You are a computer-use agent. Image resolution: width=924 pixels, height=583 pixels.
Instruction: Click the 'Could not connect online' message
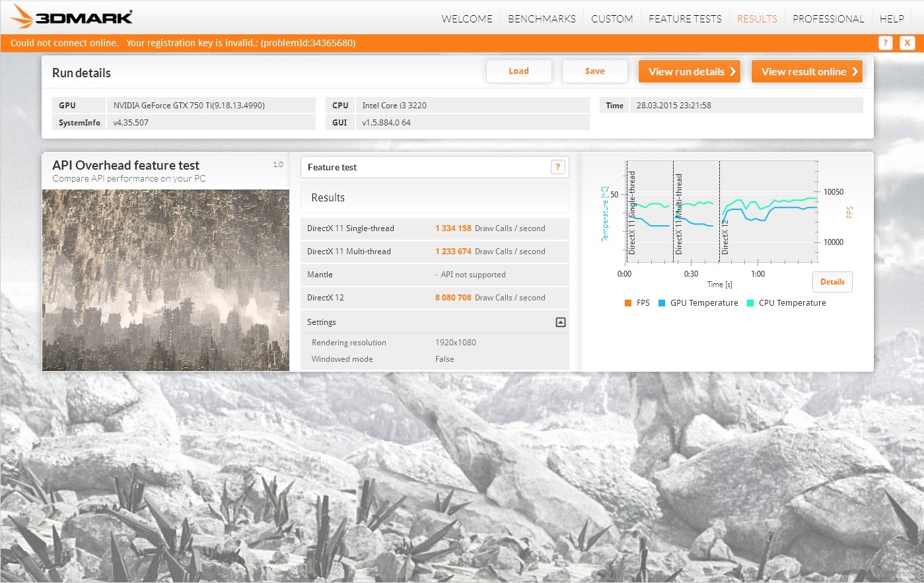(65, 43)
